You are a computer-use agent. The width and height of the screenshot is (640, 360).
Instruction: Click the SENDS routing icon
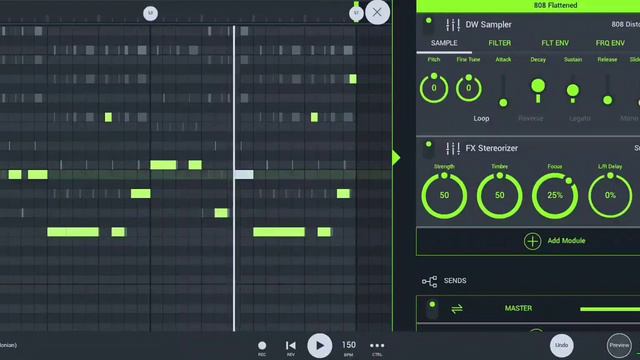[429, 281]
